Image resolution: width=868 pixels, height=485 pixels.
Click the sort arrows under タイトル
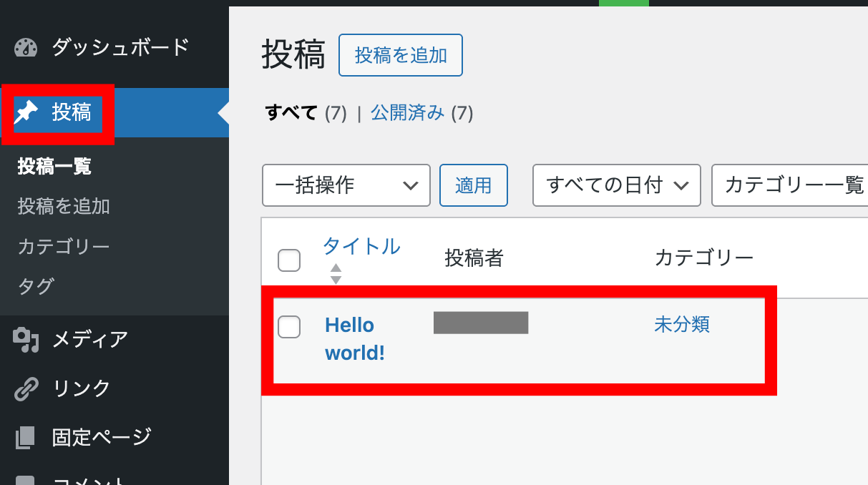336,274
